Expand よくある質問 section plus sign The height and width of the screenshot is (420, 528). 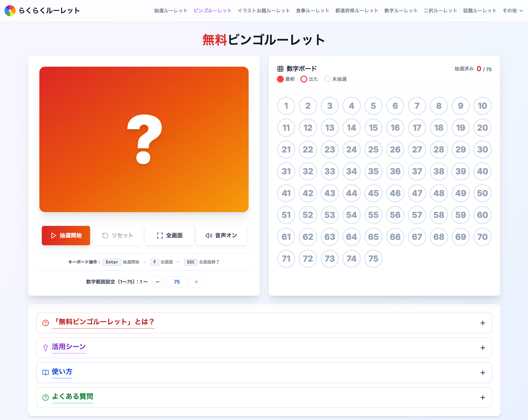(x=482, y=398)
